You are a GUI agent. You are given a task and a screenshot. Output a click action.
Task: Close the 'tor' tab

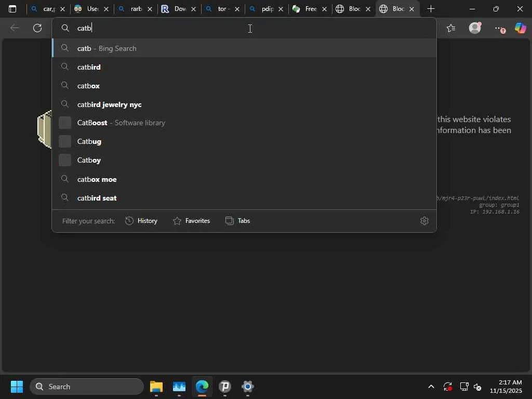pos(237,9)
